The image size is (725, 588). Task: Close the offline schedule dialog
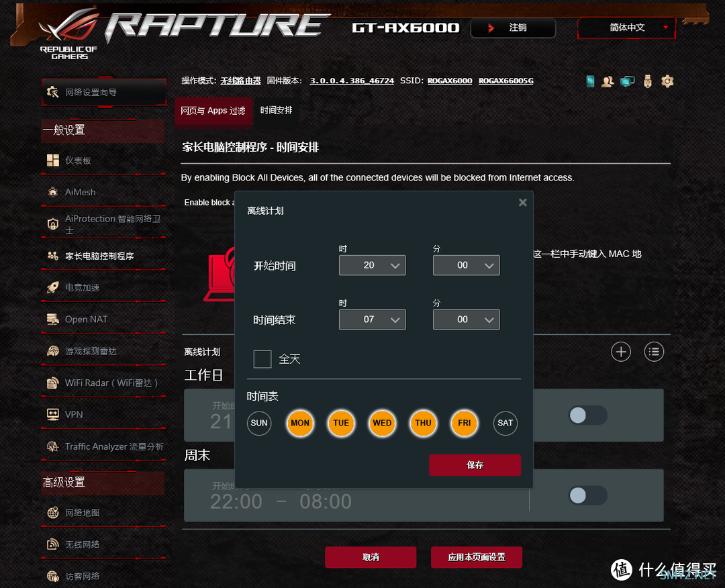[522, 203]
